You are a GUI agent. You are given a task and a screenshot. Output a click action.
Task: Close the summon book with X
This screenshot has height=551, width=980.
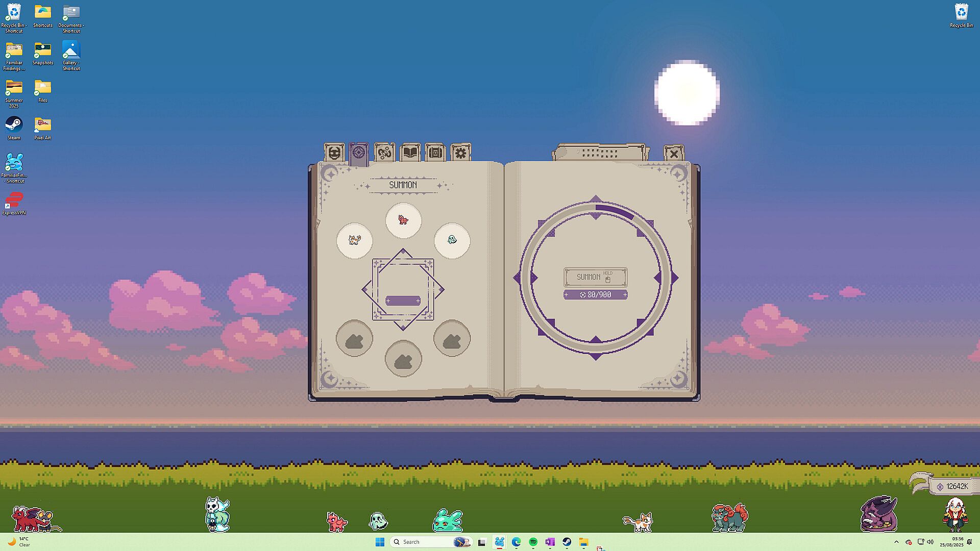674,154
